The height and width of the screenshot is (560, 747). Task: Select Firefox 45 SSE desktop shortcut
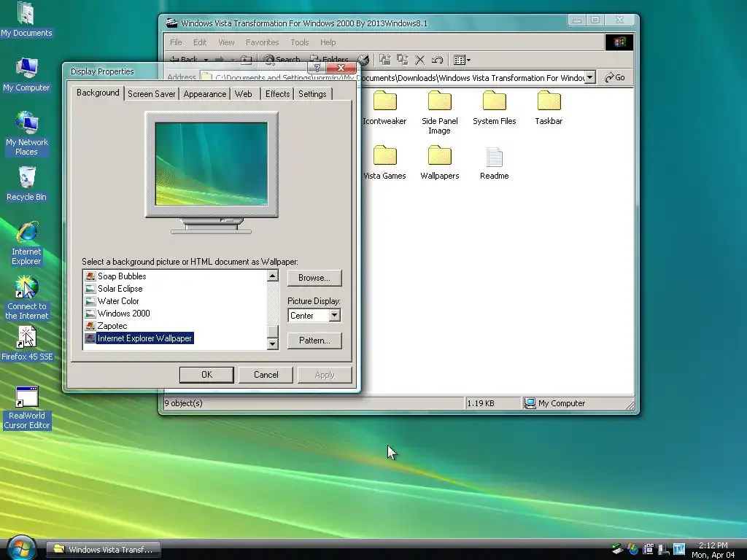point(26,343)
